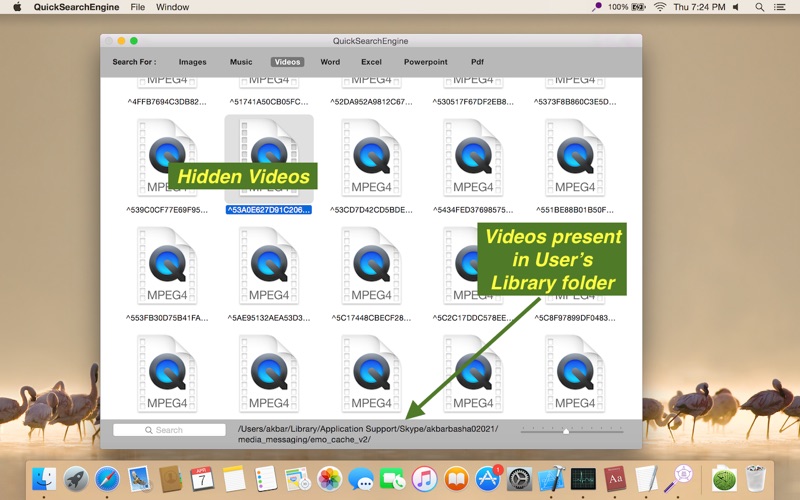The width and height of the screenshot is (800, 500).
Task: Open Reminders from the Dock
Action: click(x=266, y=480)
